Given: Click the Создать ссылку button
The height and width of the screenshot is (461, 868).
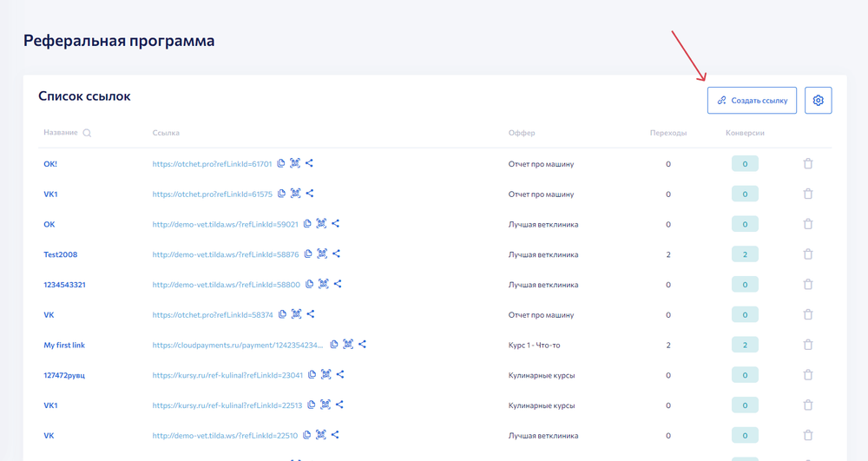Looking at the screenshot, I should pyautogui.click(x=752, y=101).
